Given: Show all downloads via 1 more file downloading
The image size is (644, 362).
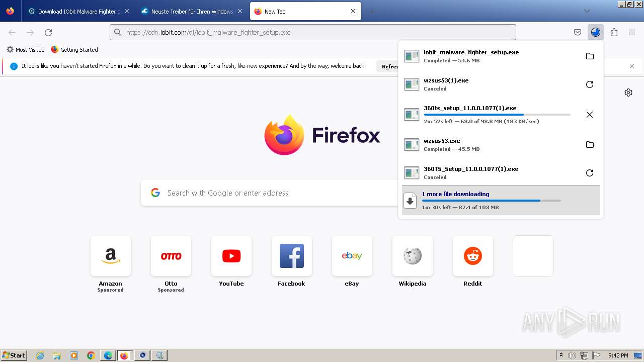Looking at the screenshot, I should click(501, 200).
